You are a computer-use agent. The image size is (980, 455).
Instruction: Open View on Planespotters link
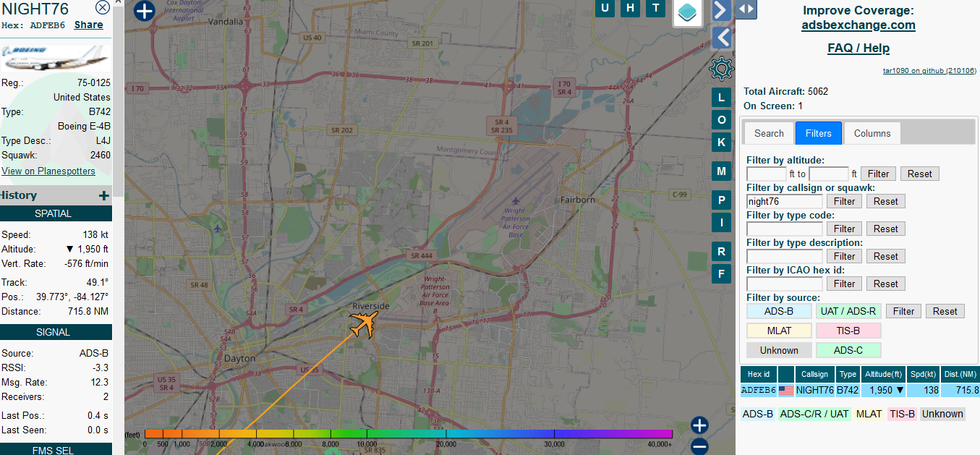point(48,171)
